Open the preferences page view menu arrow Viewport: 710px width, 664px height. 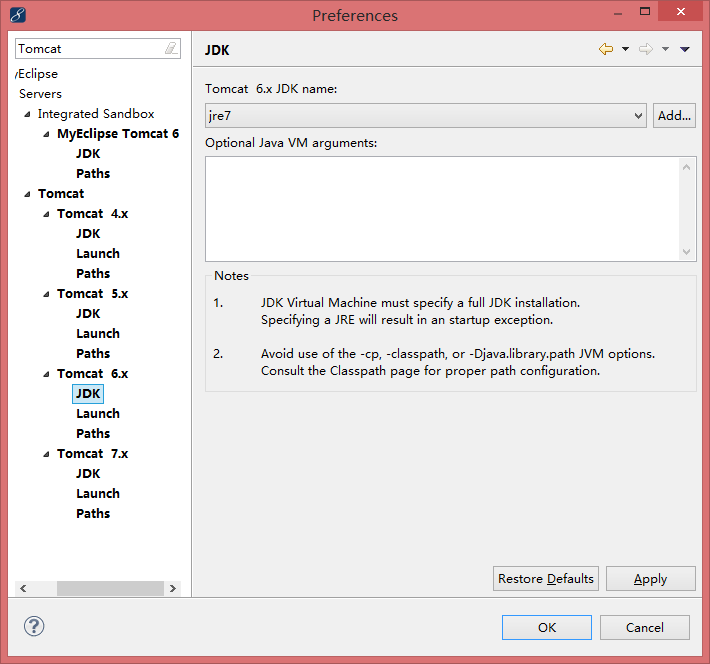[x=685, y=49]
